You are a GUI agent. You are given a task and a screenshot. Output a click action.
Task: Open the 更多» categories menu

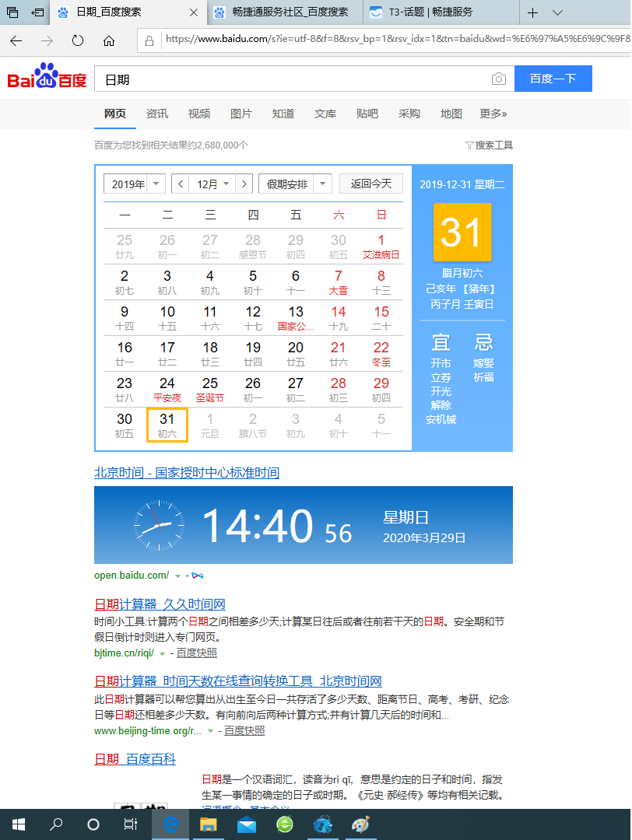(493, 114)
